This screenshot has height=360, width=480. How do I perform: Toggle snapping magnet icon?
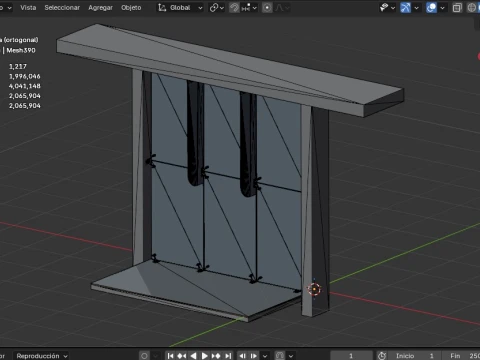pos(234,7)
